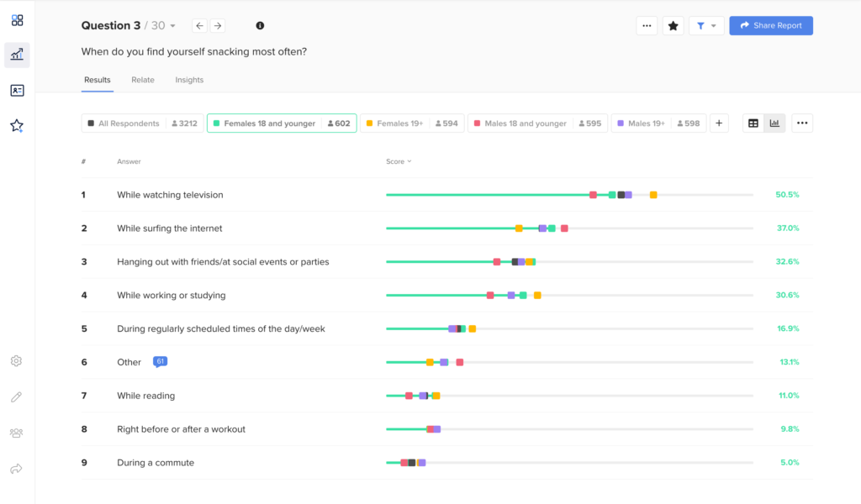Switch to table view
The image size is (861, 504).
pos(753,123)
